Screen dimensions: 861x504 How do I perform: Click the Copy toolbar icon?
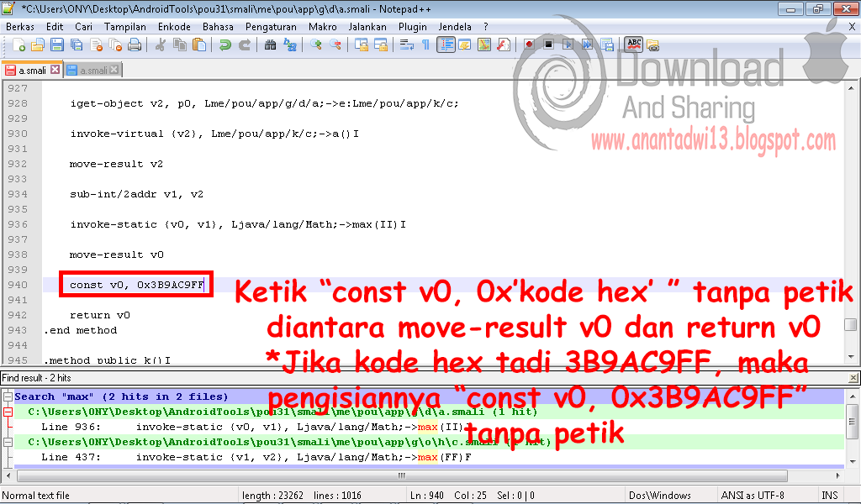pyautogui.click(x=180, y=45)
